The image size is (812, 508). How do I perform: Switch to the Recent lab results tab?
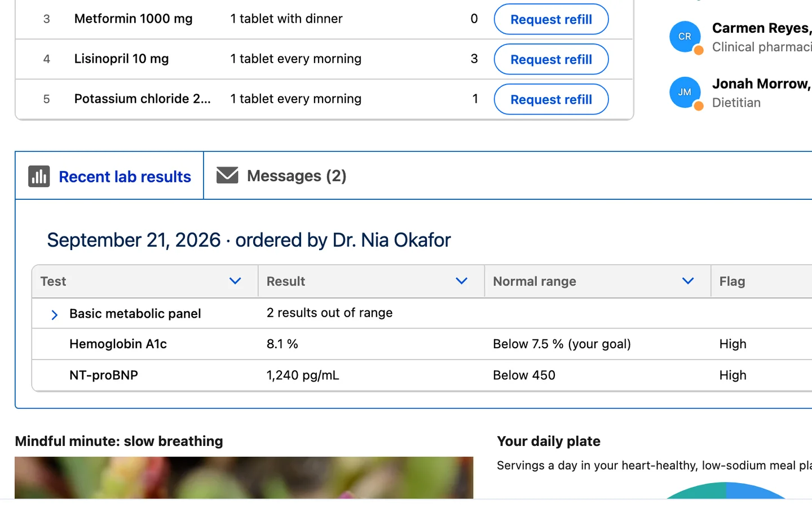pyautogui.click(x=109, y=176)
